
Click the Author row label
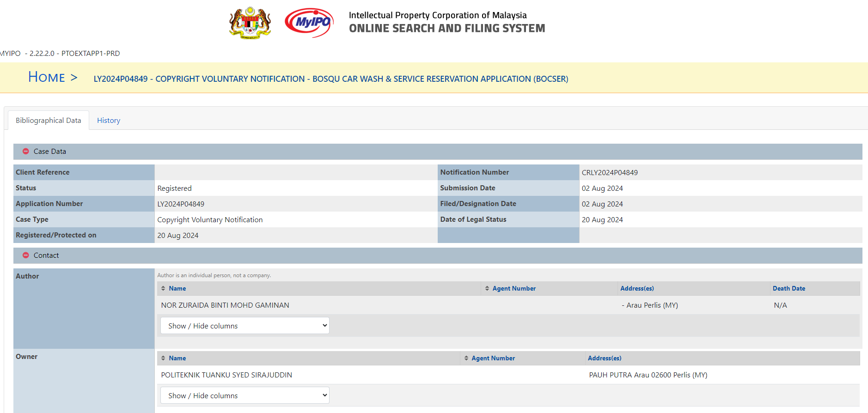pos(27,276)
